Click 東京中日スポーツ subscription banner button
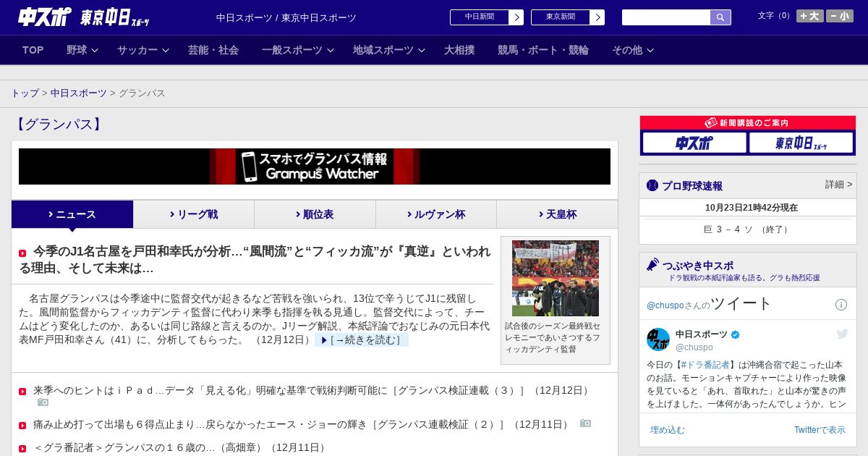This screenshot has height=456, width=868. [801, 143]
